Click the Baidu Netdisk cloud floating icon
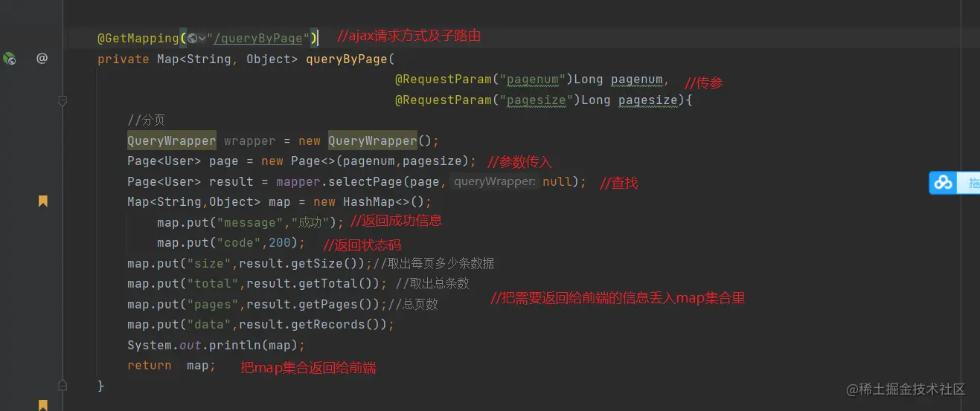980x411 pixels. [944, 182]
